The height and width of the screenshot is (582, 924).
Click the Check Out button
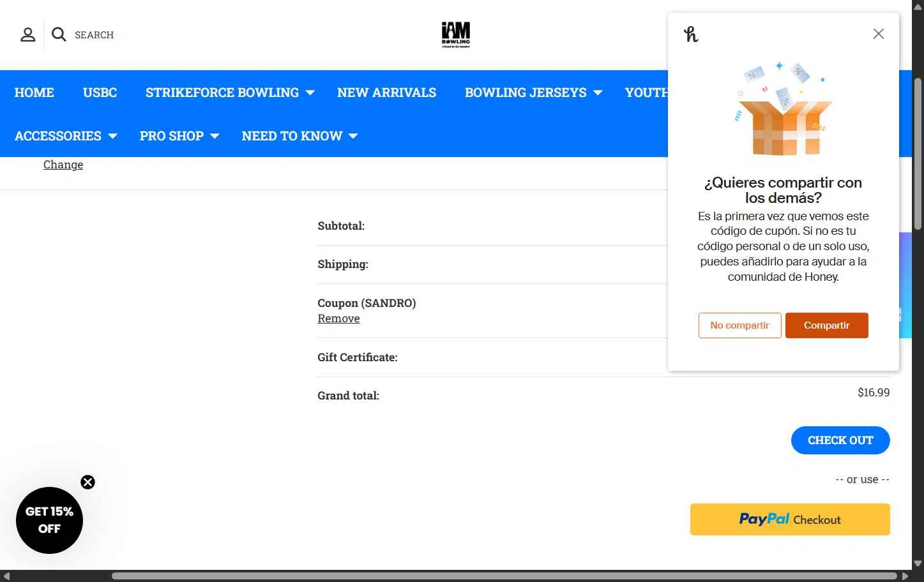[x=840, y=440]
